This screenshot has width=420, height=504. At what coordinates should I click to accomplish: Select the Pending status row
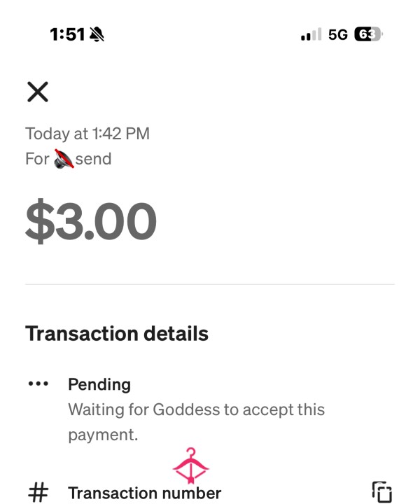[210, 409]
